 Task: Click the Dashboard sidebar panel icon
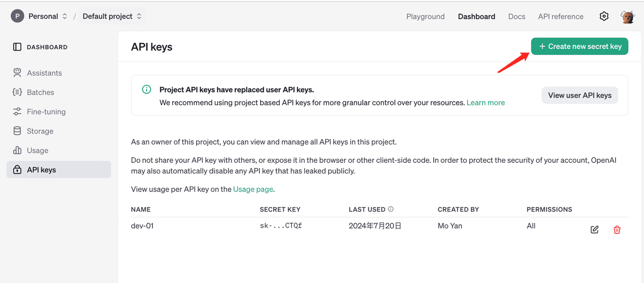17,47
